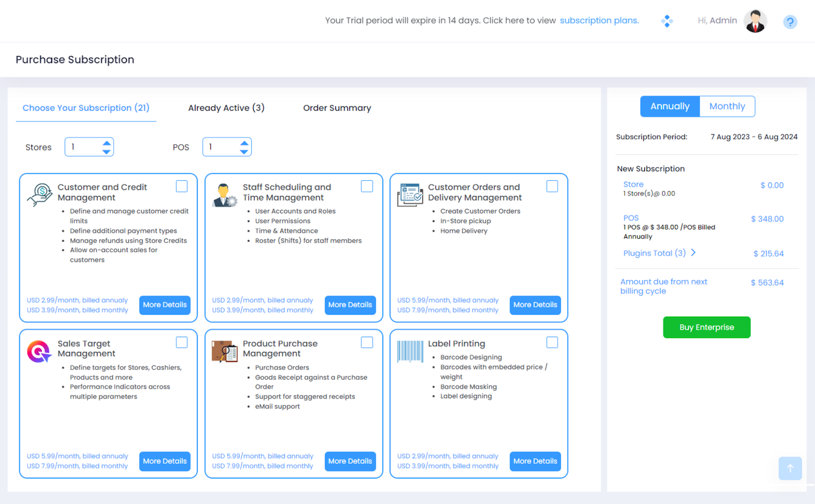Open the Admin profile avatar
The width and height of the screenshot is (815, 504).
pos(755,21)
